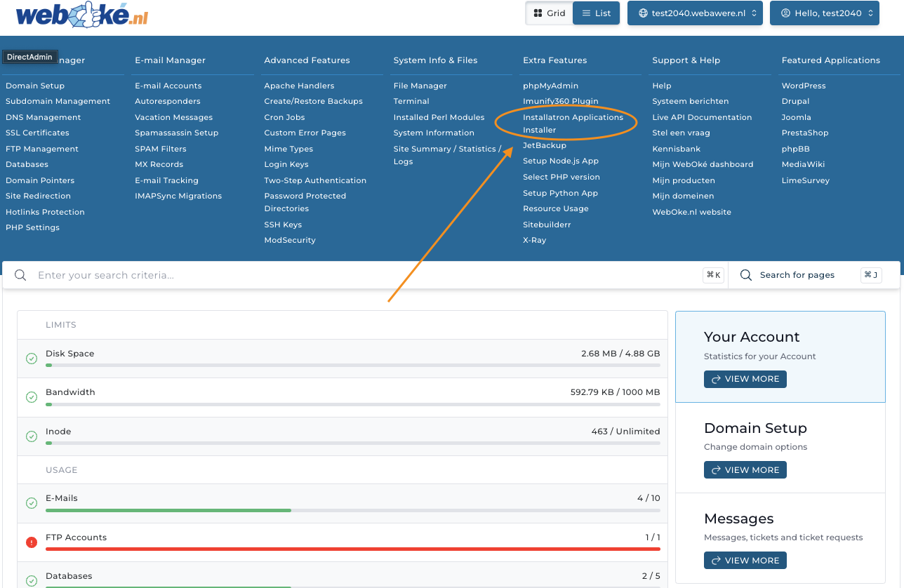Click the Disk Space usage bar

click(352, 365)
